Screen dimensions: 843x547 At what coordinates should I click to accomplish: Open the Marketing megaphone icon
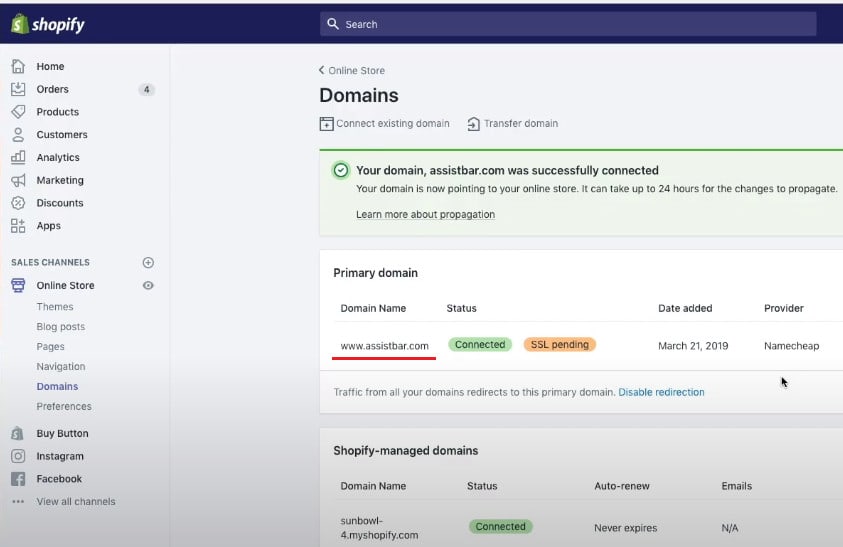[x=18, y=180]
